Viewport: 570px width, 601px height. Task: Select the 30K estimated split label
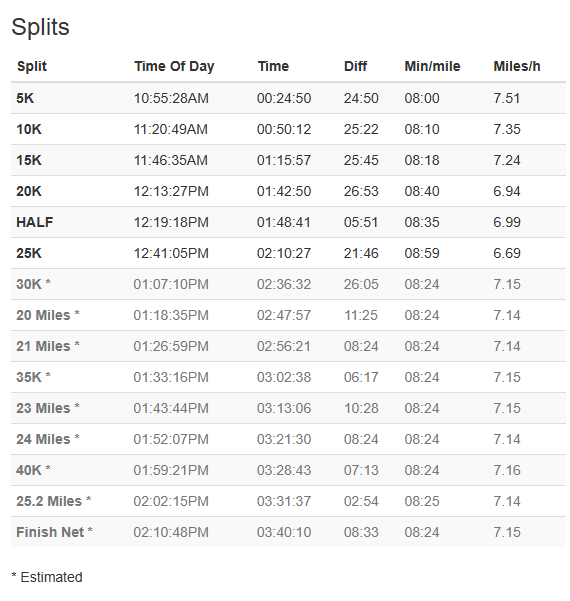point(33,284)
